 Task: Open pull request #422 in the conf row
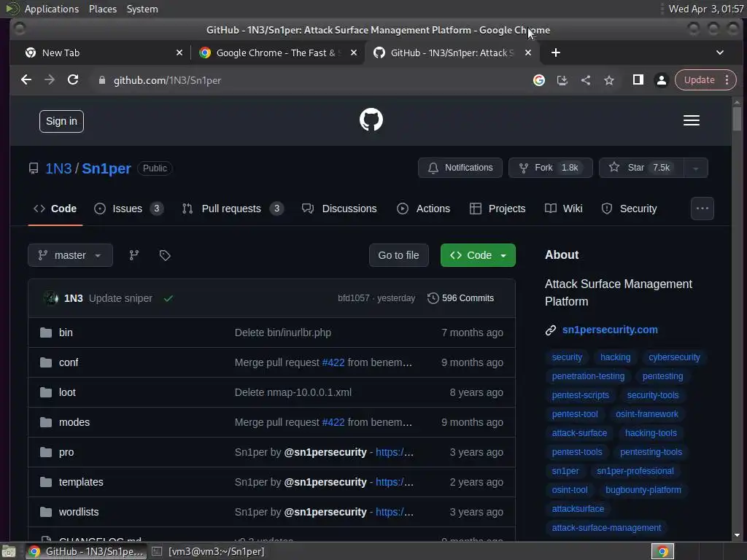[x=333, y=362]
